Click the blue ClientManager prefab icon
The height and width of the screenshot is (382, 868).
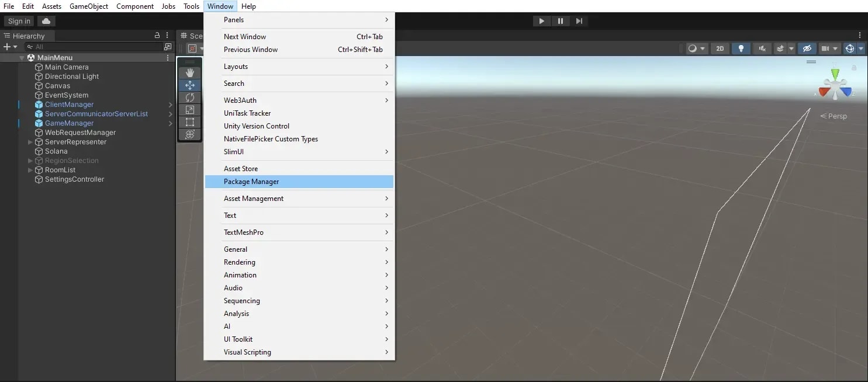pyautogui.click(x=39, y=105)
